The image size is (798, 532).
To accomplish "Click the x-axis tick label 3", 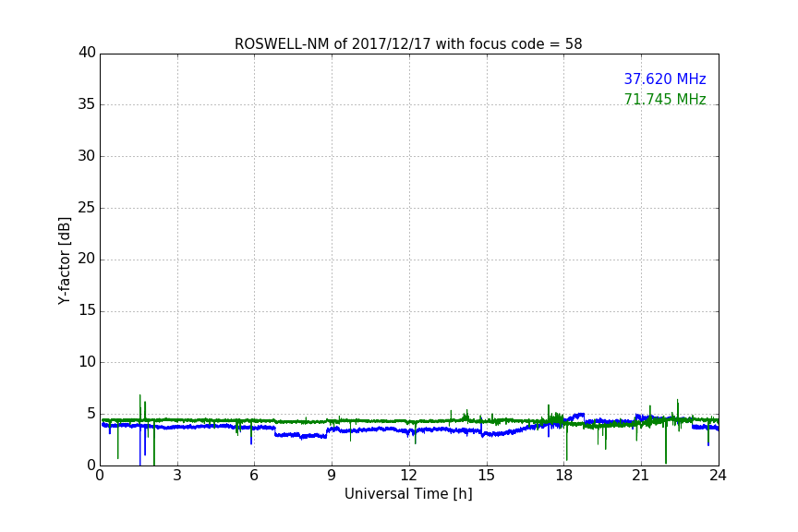I will pos(177,476).
